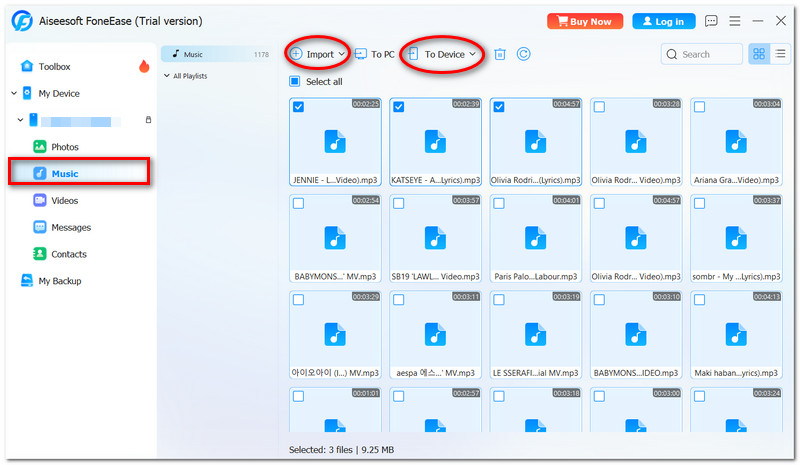The image size is (800, 465).
Task: Select the Olivia Rodr Video 00:03:28 thumbnail
Action: tap(636, 142)
